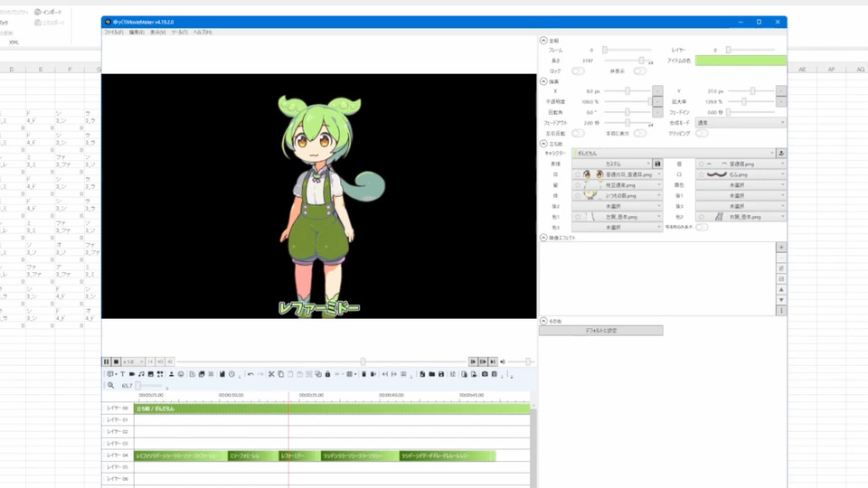Add a text item using the T icon

122,374
